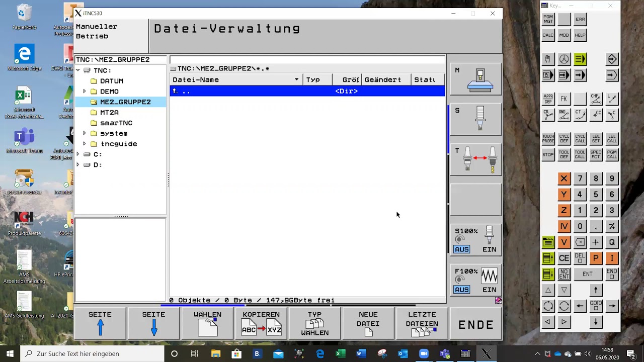Open Microsoft Edge desktop shortcut
Viewport: 644px width, 362px height.
click(x=24, y=58)
